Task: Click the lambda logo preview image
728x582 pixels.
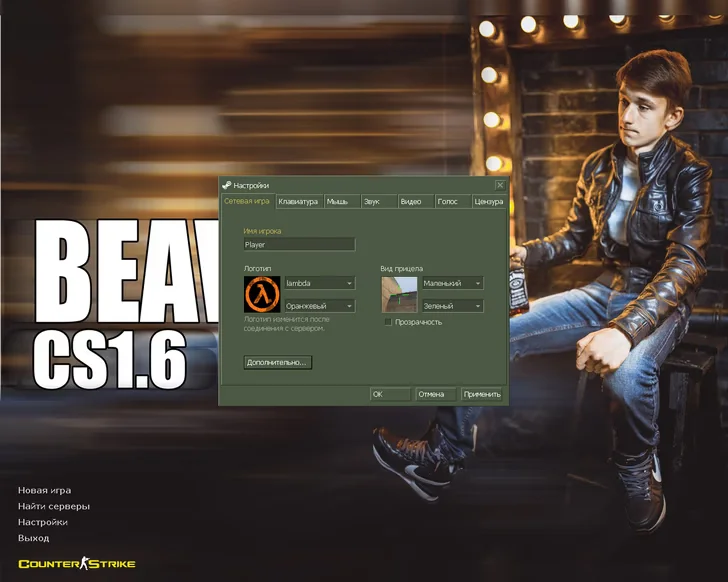Action: (x=262, y=294)
